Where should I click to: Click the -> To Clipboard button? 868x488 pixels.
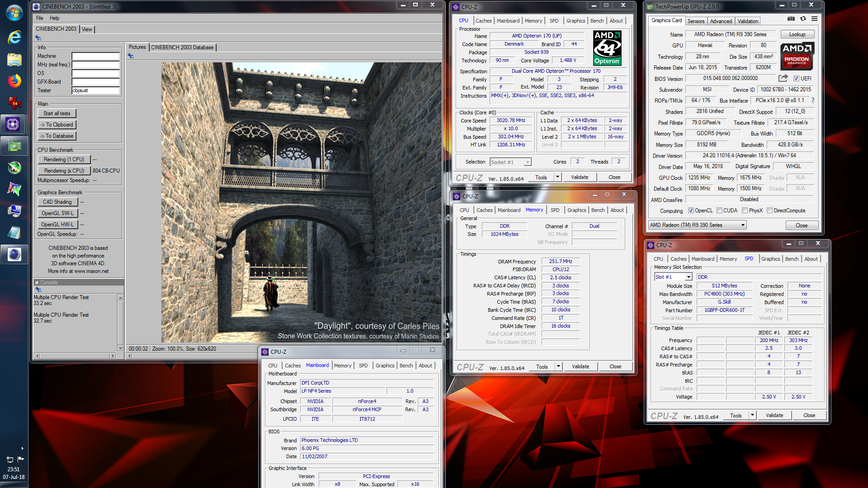[57, 125]
